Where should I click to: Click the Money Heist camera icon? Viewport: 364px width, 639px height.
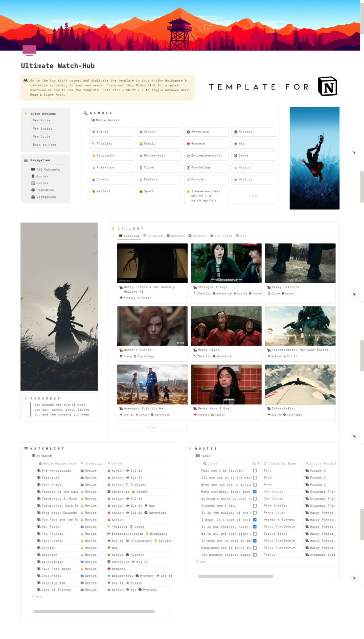click(x=195, y=350)
